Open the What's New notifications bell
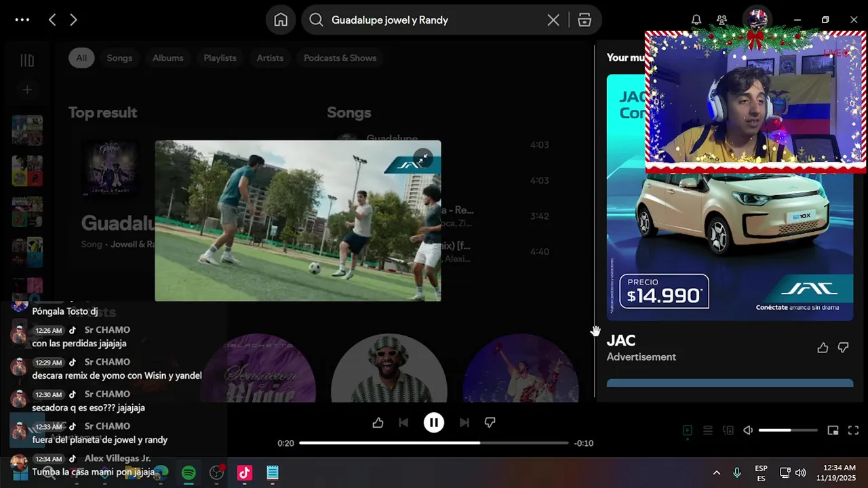868x488 pixels. (x=696, y=20)
